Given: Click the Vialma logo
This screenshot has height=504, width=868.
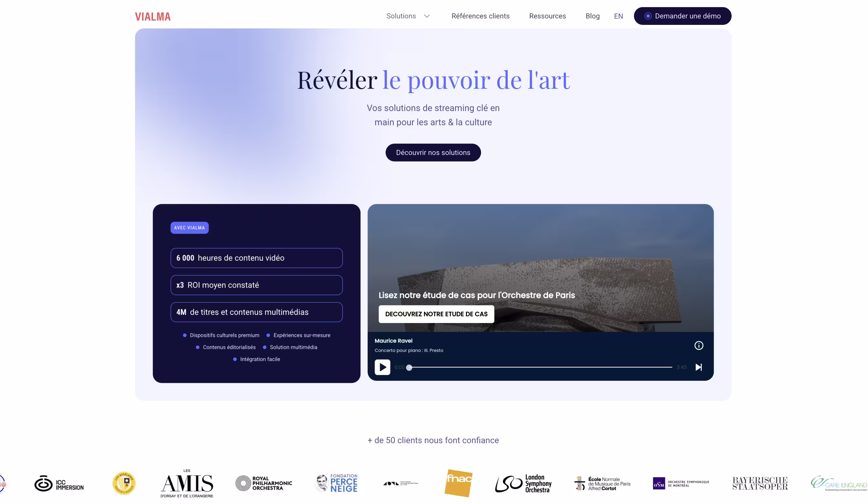Looking at the screenshot, I should click(153, 16).
